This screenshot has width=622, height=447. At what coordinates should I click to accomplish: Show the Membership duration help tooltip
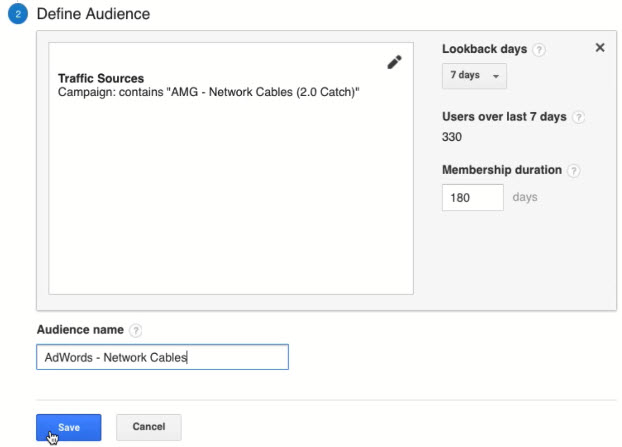pyautogui.click(x=573, y=171)
